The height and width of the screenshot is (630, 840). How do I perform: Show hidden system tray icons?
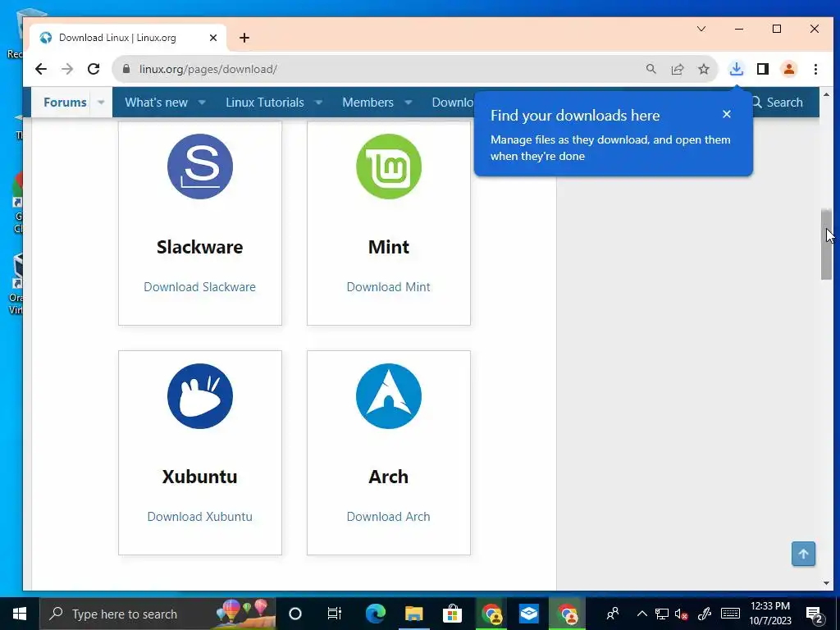pyautogui.click(x=641, y=614)
